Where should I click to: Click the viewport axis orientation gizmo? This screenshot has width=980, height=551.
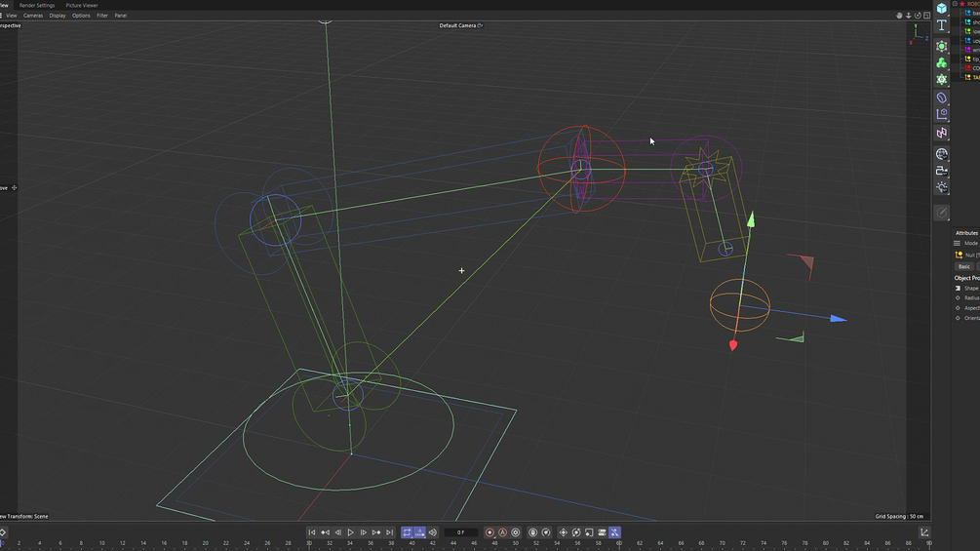[x=919, y=34]
